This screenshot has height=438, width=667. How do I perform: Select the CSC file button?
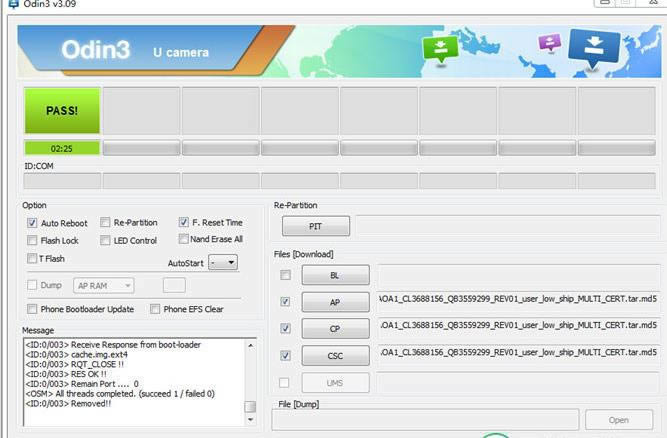click(x=335, y=355)
